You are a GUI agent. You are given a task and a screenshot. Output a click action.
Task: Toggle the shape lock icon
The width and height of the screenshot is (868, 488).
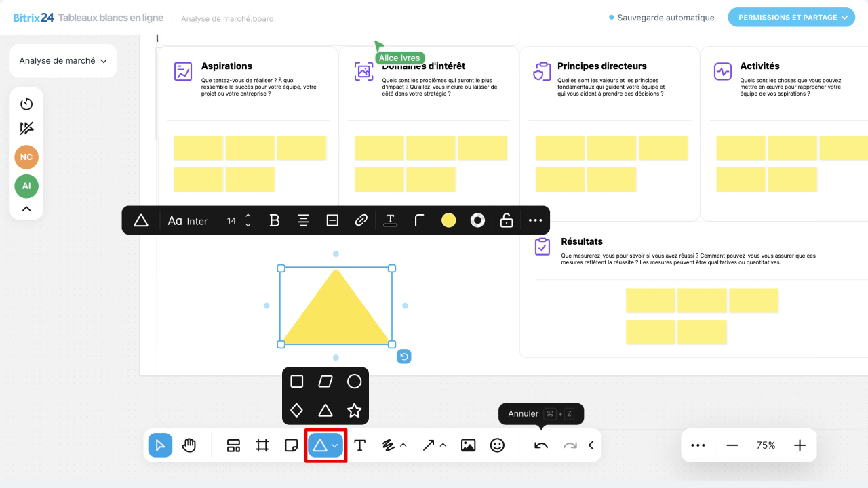point(506,220)
